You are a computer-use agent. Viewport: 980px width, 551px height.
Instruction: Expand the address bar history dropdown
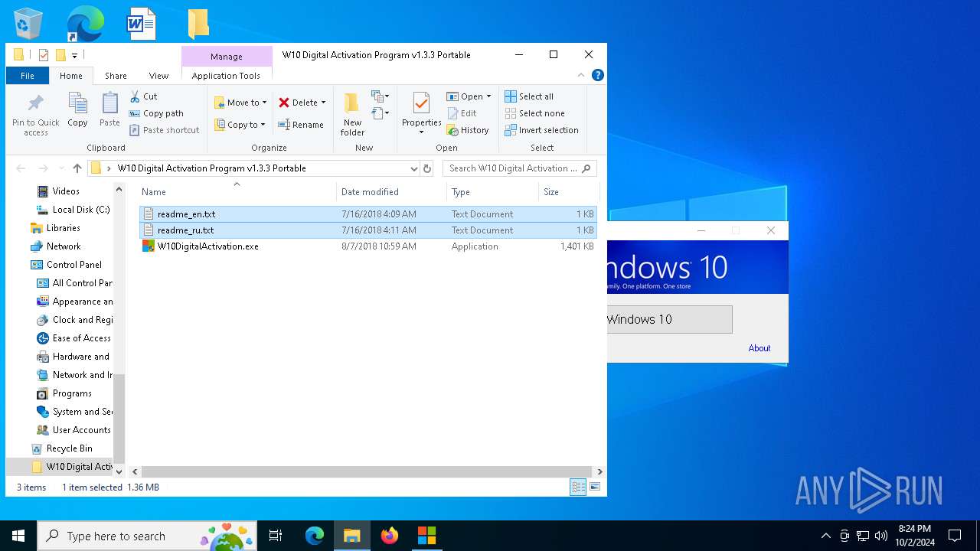click(413, 168)
